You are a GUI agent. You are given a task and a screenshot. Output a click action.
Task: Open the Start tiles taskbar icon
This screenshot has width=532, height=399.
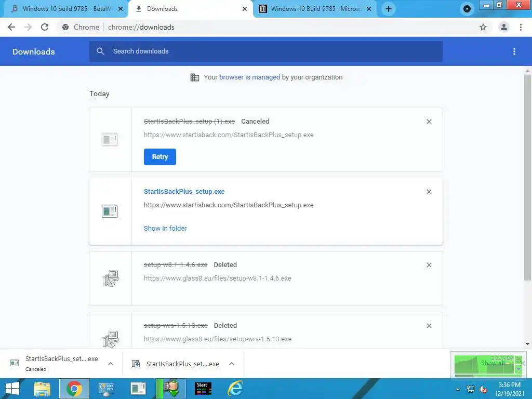click(203, 389)
